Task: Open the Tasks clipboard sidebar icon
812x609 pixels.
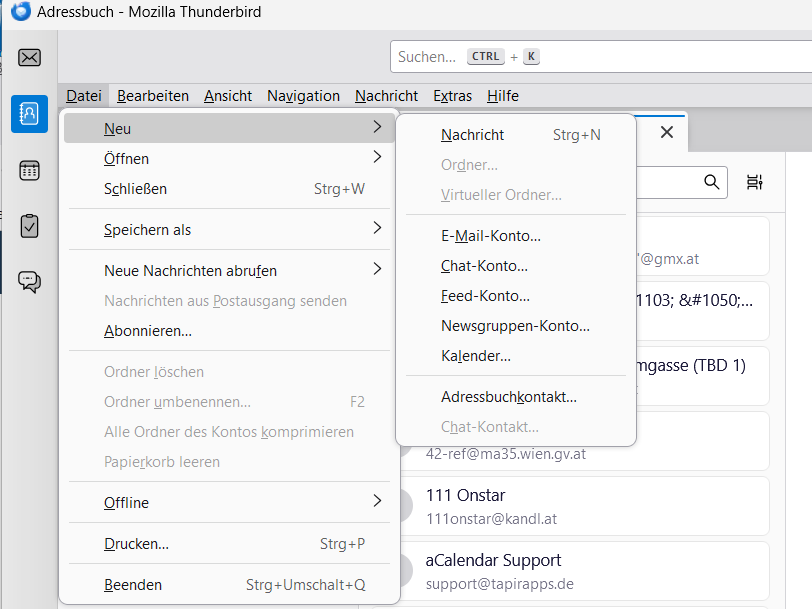Action: pos(29,226)
